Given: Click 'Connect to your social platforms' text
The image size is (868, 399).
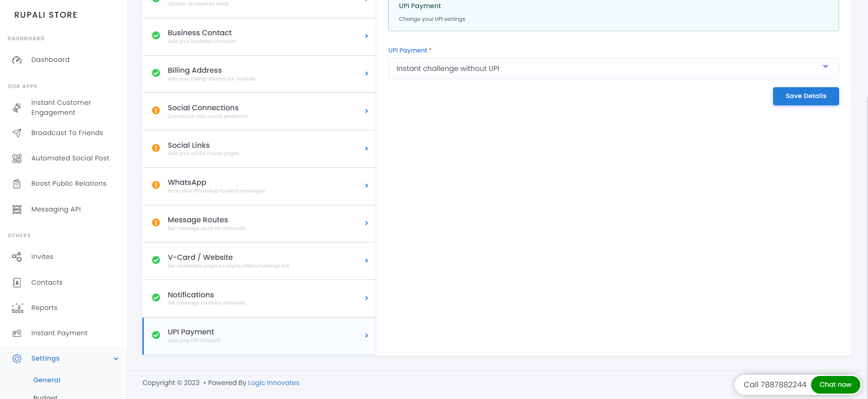Looking at the screenshot, I should tap(208, 116).
